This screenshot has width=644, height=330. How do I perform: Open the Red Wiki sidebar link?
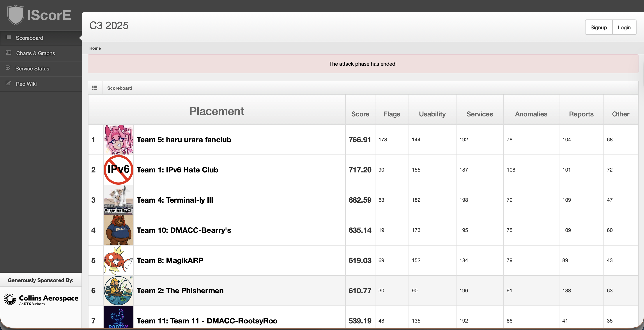(x=26, y=84)
